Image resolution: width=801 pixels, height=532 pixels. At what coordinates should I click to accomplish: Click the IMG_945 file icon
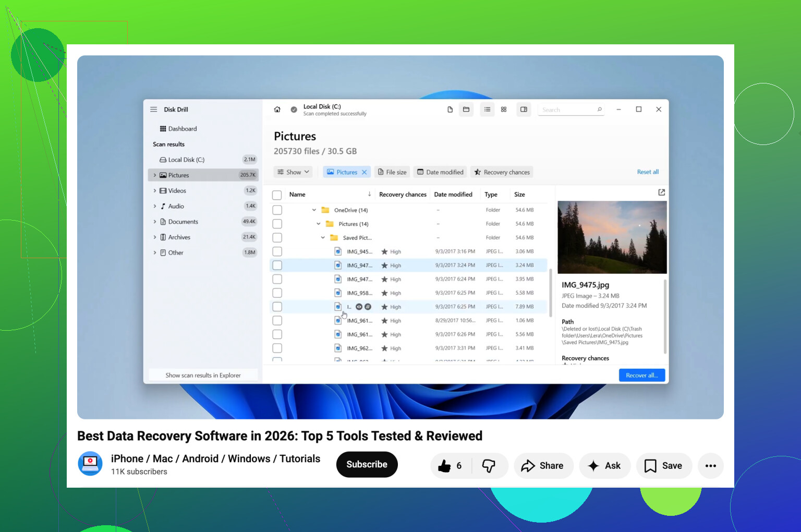[338, 251]
